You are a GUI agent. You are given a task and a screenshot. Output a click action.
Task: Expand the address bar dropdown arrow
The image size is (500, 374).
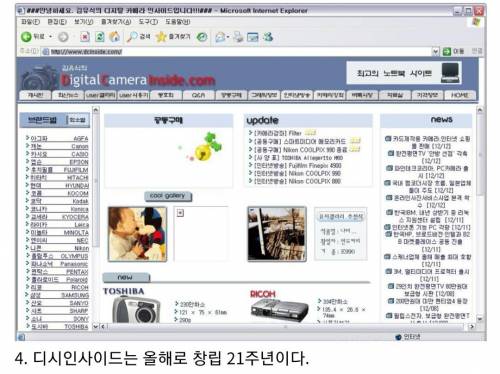(x=435, y=51)
